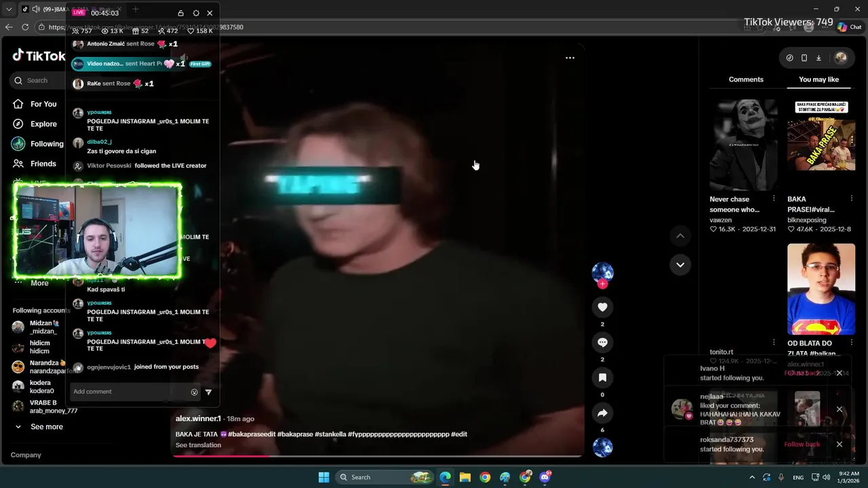Open options for Never chase someone video

774,199
